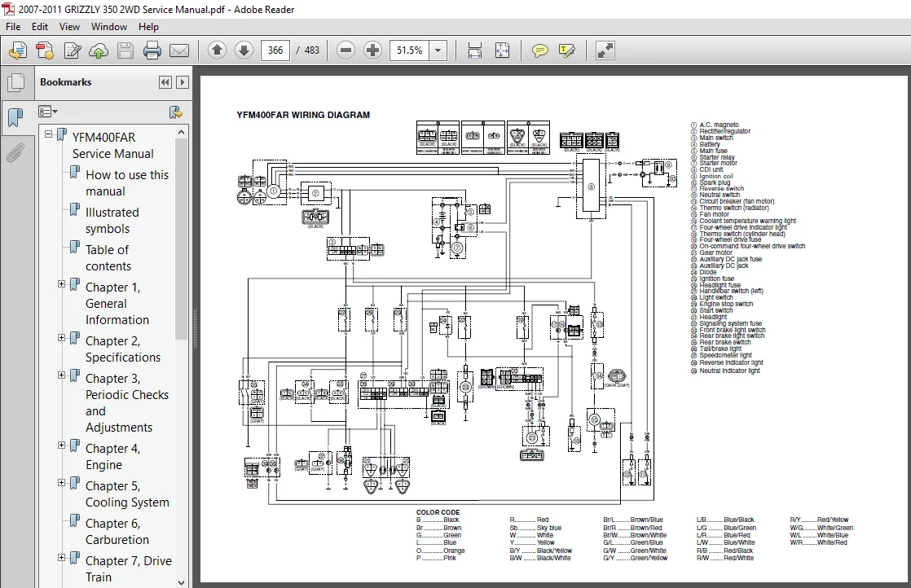This screenshot has width=911, height=588.
Task: Click the Add sticky note comment icon
Action: pos(539,50)
